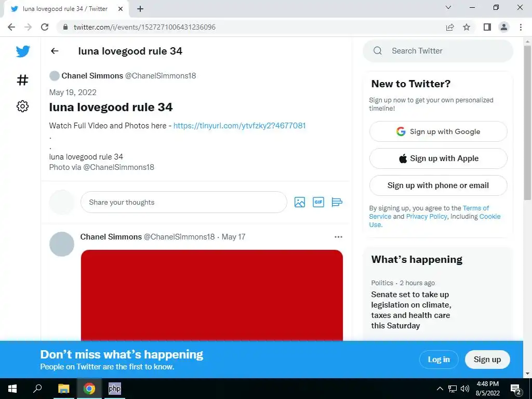Click the Share your thoughts box

(x=183, y=202)
